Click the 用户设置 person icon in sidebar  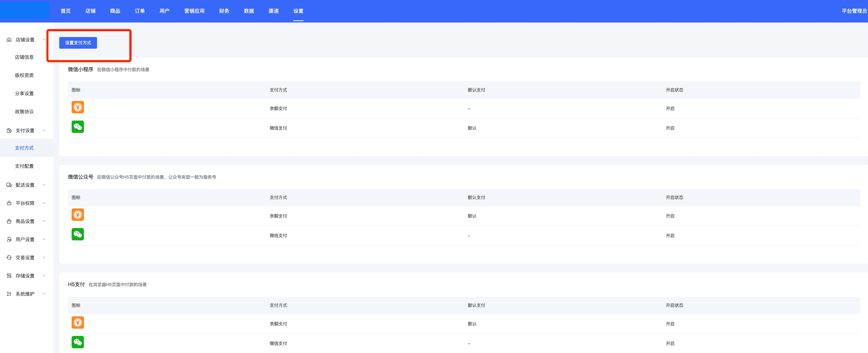click(x=9, y=239)
